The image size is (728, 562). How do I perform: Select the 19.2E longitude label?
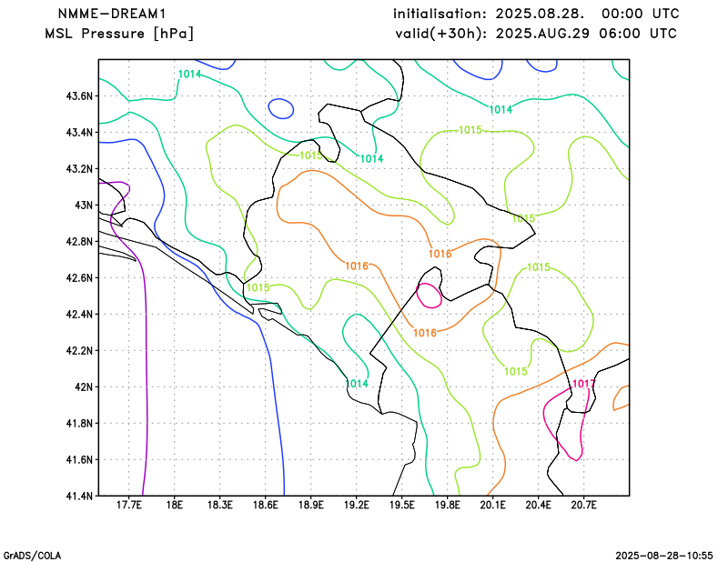click(356, 505)
